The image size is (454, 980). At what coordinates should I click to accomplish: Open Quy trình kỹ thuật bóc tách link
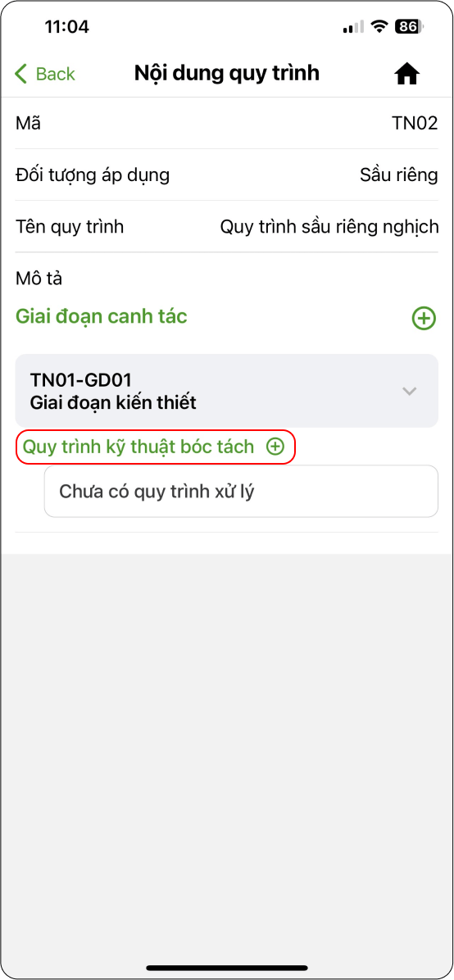(138, 447)
